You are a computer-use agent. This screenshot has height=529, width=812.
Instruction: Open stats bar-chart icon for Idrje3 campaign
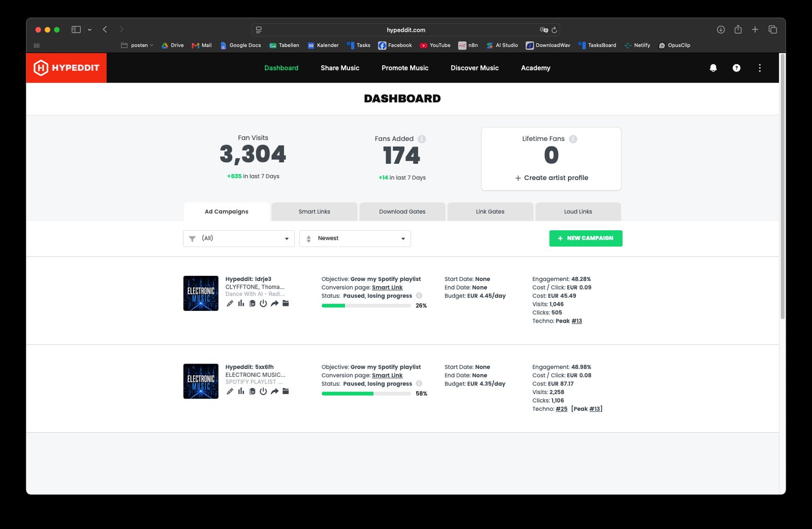(x=241, y=303)
